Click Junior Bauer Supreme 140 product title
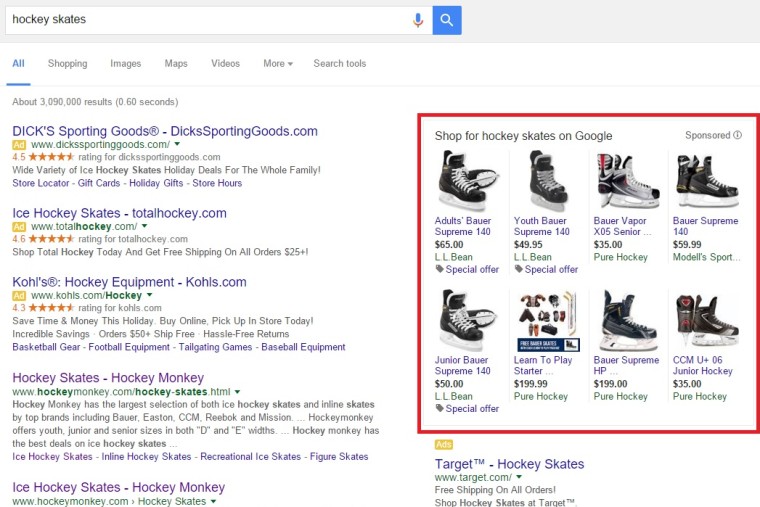Viewport: 760px width, 507px height. pyautogui.click(x=462, y=365)
